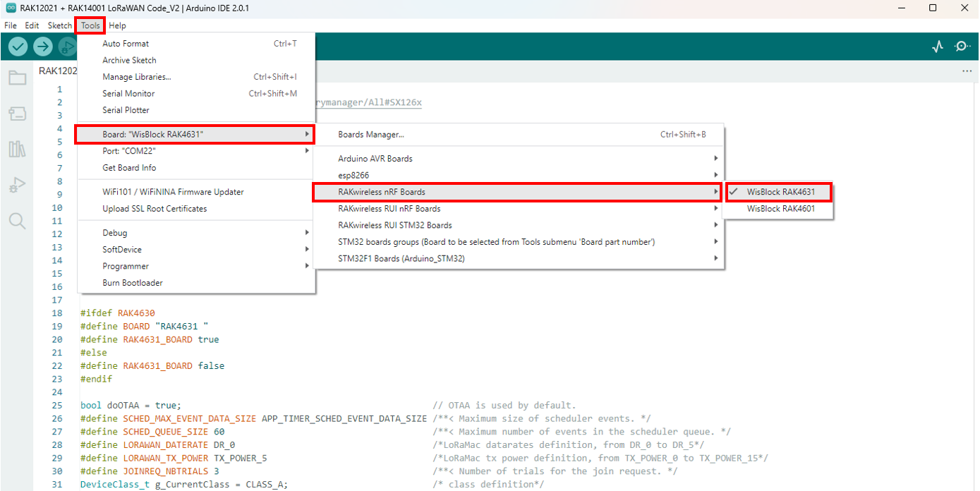This screenshot has height=491, width=980.
Task: Expand RAKwireless RUI STM32 Boards group
Action: [519, 226]
